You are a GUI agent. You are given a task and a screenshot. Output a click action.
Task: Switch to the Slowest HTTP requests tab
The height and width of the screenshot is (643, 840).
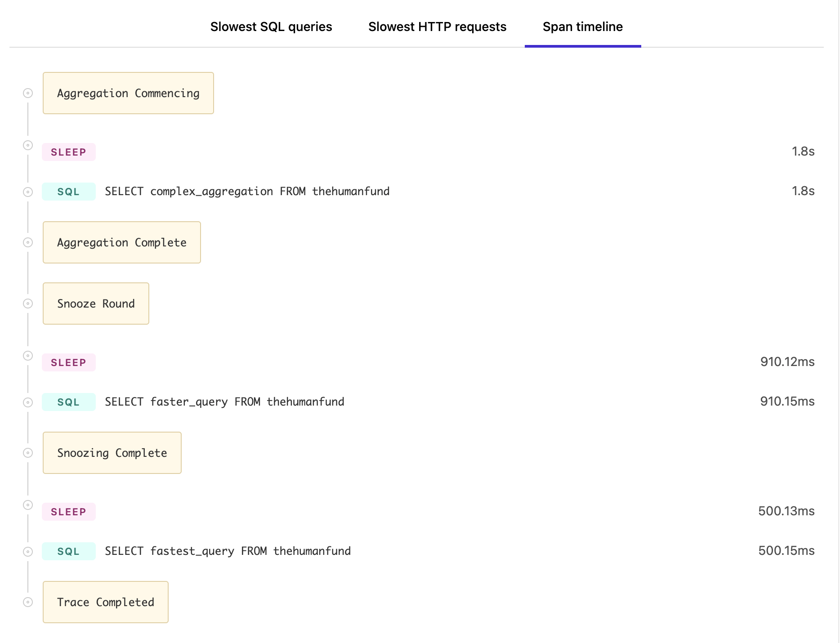(437, 27)
